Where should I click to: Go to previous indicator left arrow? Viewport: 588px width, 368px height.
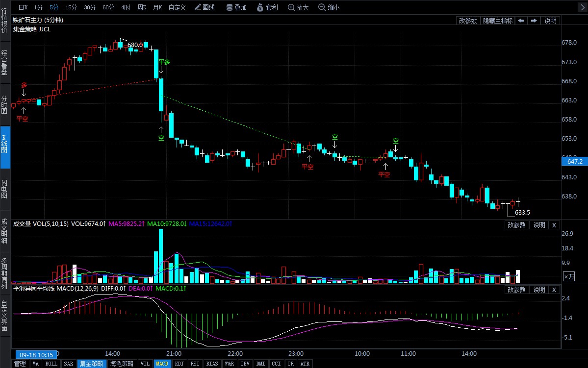coord(521,21)
